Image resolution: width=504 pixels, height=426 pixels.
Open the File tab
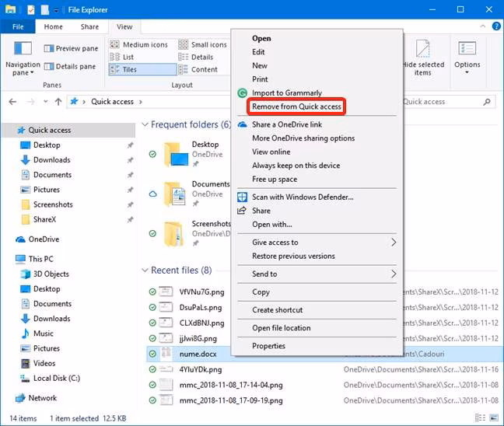(x=18, y=26)
